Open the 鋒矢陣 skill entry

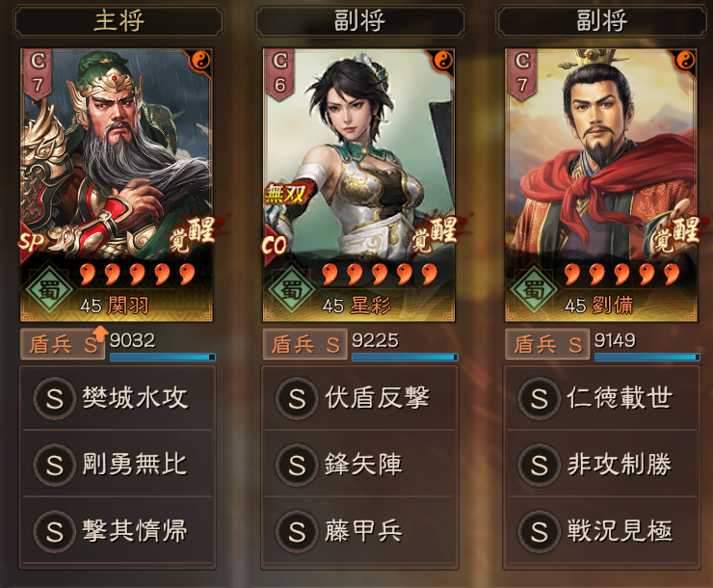tap(359, 464)
